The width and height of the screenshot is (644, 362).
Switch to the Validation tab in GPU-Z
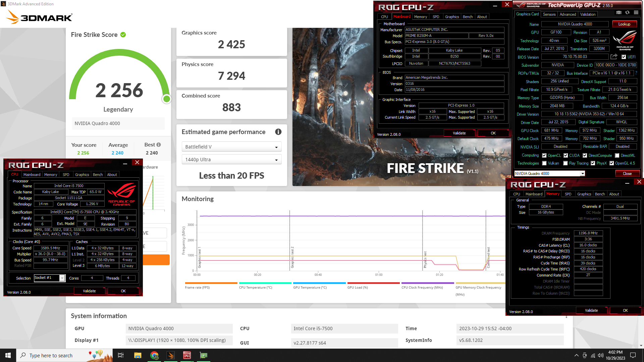pyautogui.click(x=588, y=14)
